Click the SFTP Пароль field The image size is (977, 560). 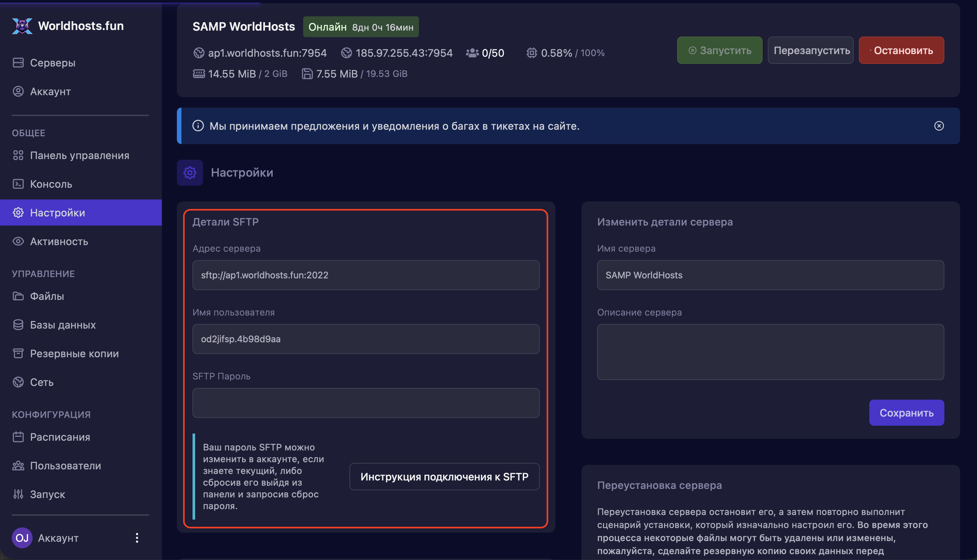[366, 403]
